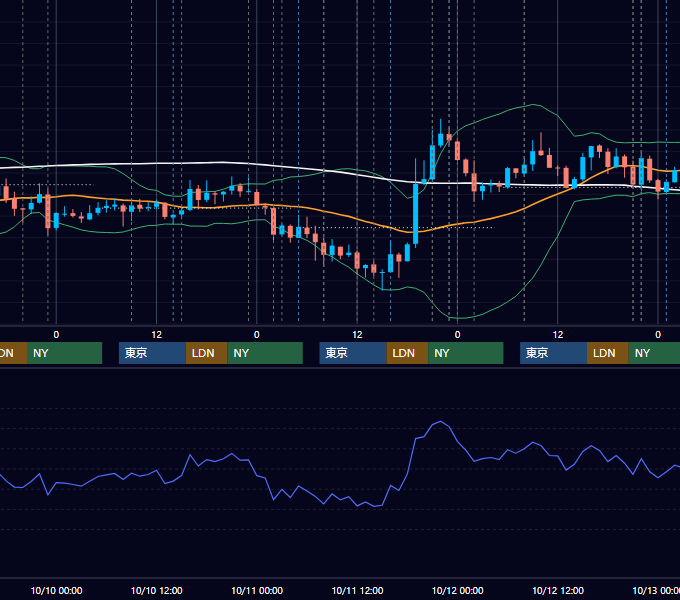
Task: Select the NY session block starting on 10/11
Action: 466,353
